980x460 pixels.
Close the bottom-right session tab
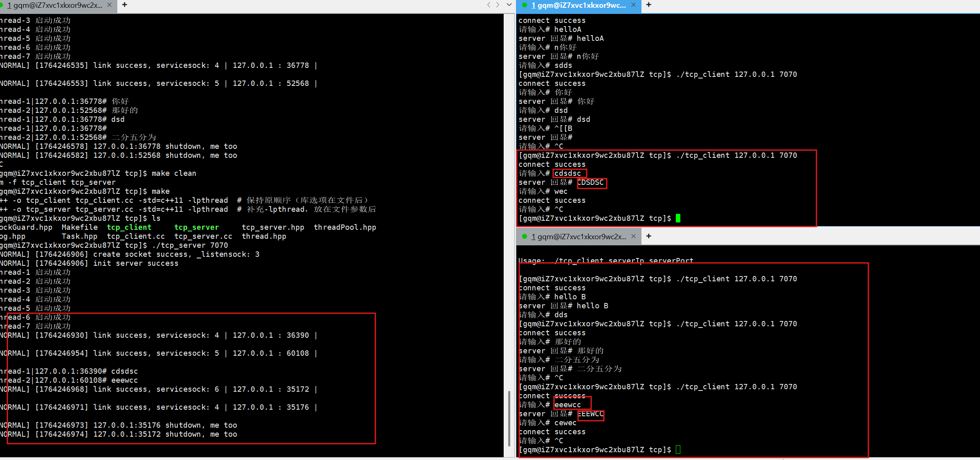[x=633, y=236]
